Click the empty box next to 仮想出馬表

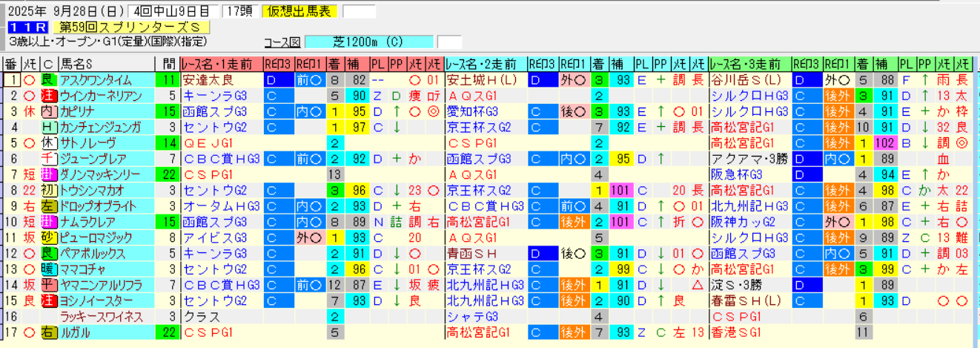pos(360,11)
